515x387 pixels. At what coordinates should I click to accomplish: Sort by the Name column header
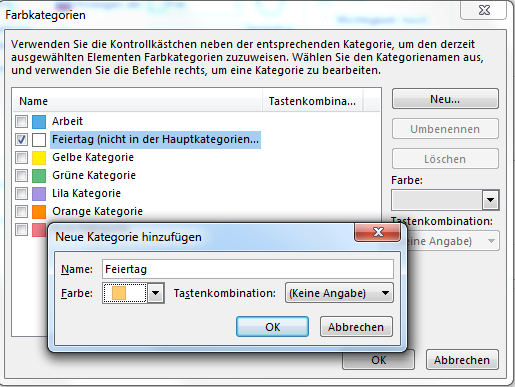point(138,101)
